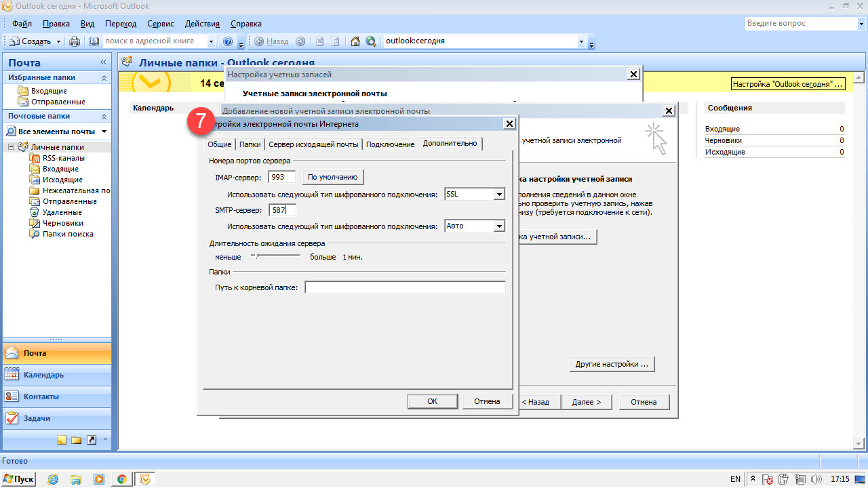Viewport: 868px width, 488px height.
Task: Open the Сервис menu
Action: [160, 24]
